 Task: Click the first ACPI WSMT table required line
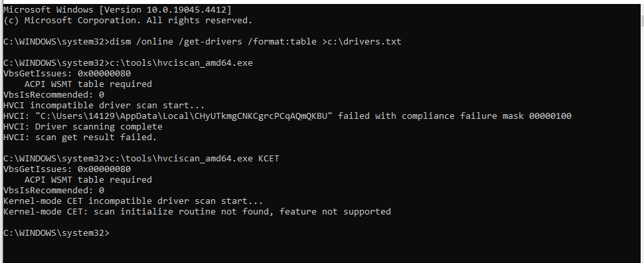pyautogui.click(x=88, y=84)
